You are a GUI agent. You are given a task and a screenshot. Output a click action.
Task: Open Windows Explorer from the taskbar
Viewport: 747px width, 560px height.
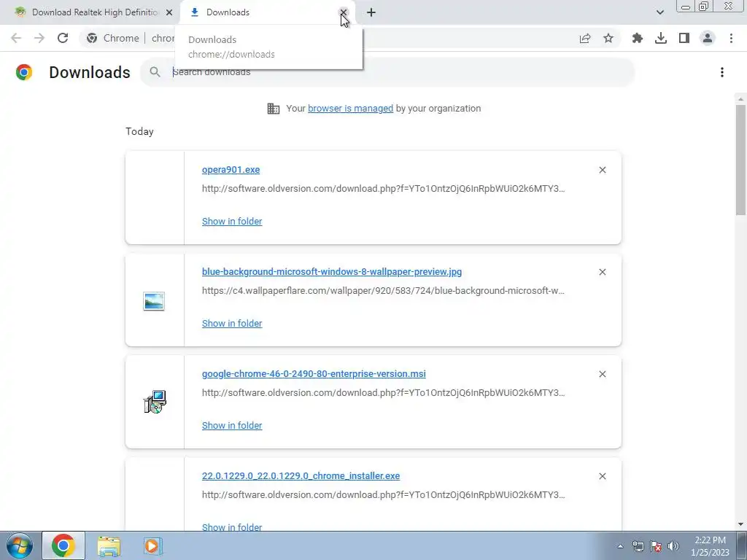click(x=109, y=545)
